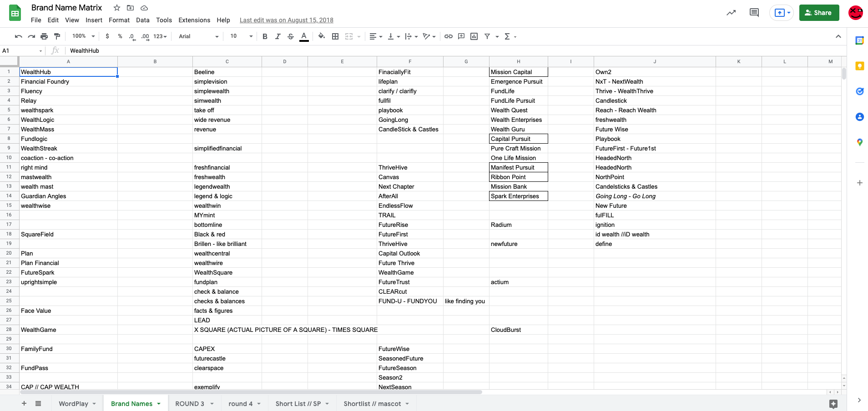Create a filter with the funnel icon
868x411 pixels.
[x=487, y=36]
